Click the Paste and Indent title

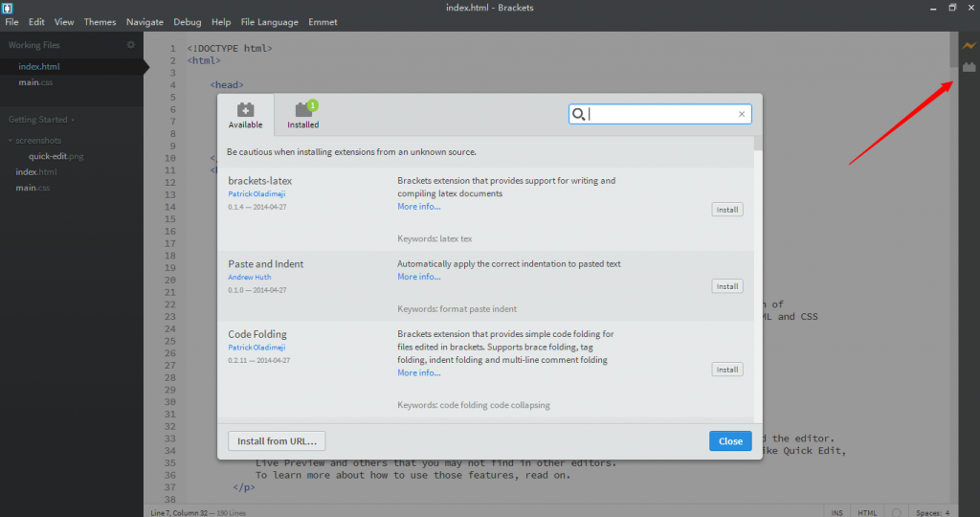266,264
